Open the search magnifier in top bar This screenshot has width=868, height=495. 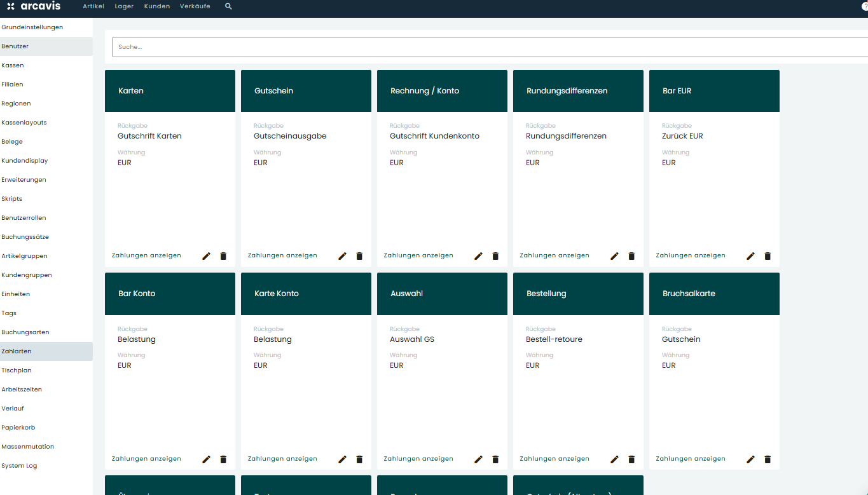point(228,6)
